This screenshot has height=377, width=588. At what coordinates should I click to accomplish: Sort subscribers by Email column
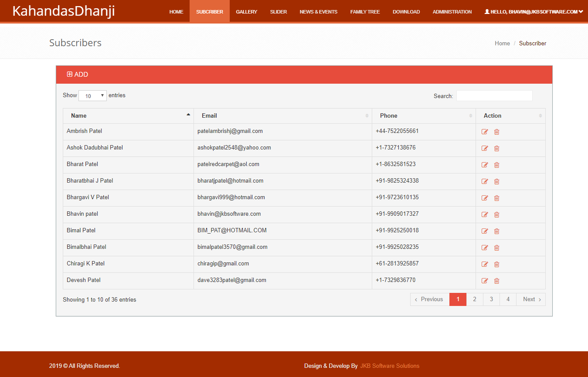point(282,115)
